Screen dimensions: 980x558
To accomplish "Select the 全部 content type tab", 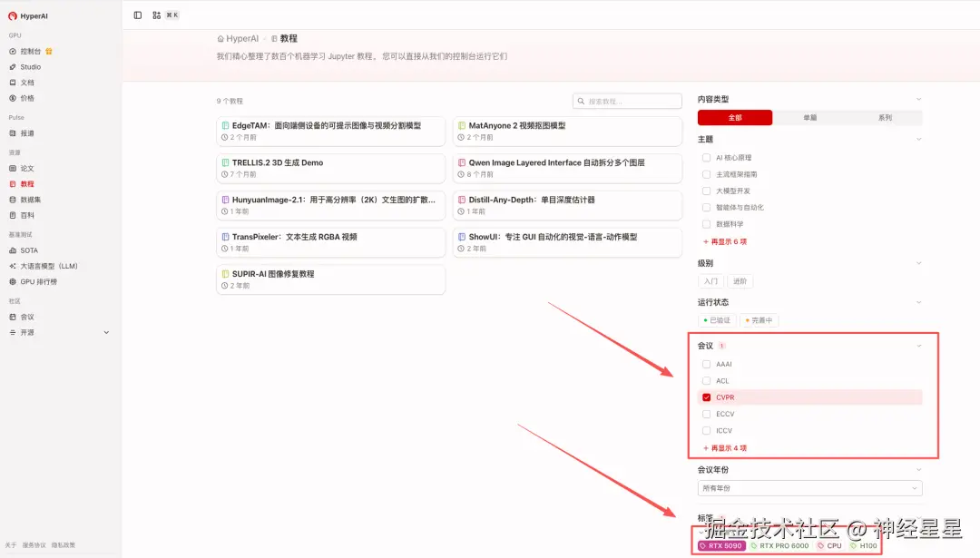I will [735, 117].
